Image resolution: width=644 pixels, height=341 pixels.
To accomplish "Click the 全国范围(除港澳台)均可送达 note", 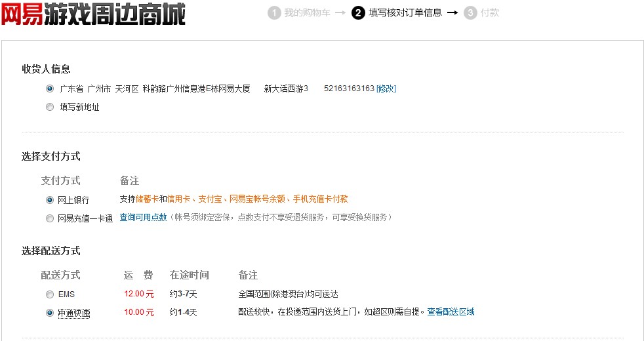I will pyautogui.click(x=289, y=294).
